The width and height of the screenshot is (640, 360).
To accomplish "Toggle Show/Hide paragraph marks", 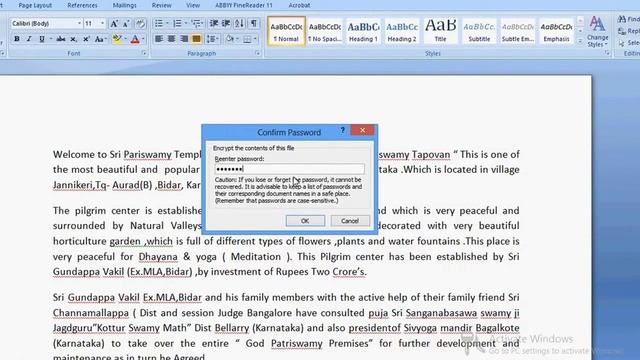I will tap(253, 23).
